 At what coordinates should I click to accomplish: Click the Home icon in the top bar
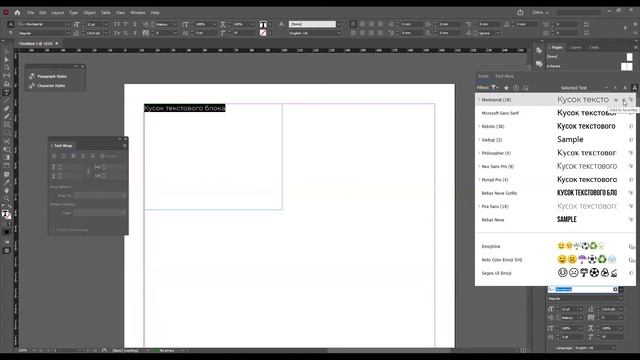[17, 13]
